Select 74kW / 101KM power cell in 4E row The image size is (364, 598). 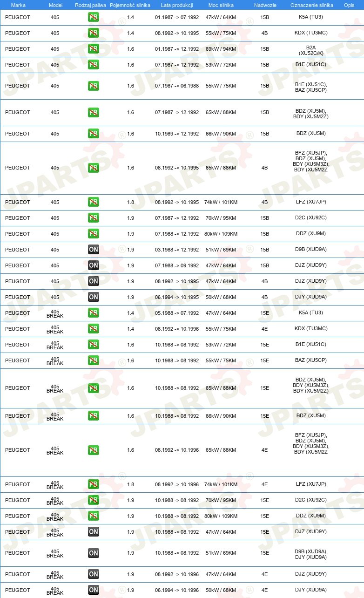pos(221,484)
